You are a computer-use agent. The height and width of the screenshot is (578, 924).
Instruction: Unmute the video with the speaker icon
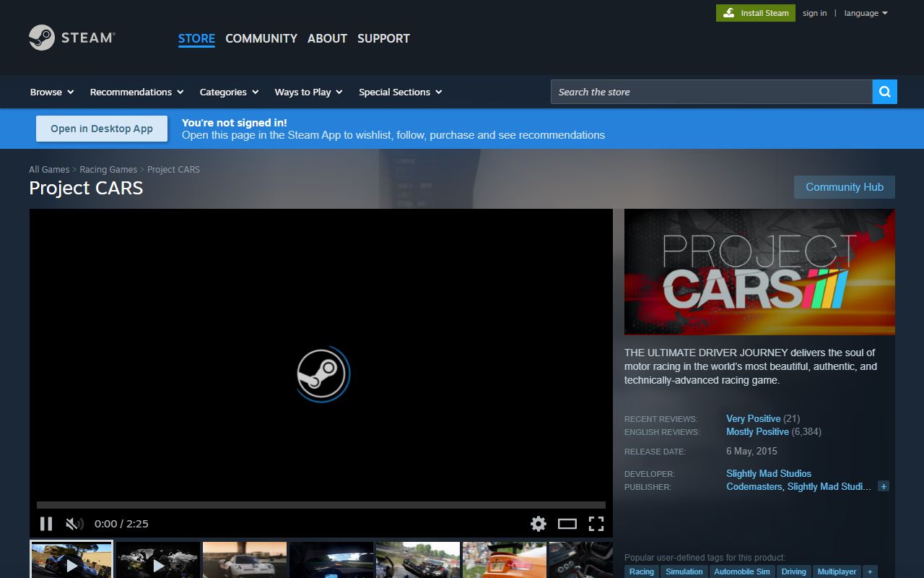[x=74, y=524]
